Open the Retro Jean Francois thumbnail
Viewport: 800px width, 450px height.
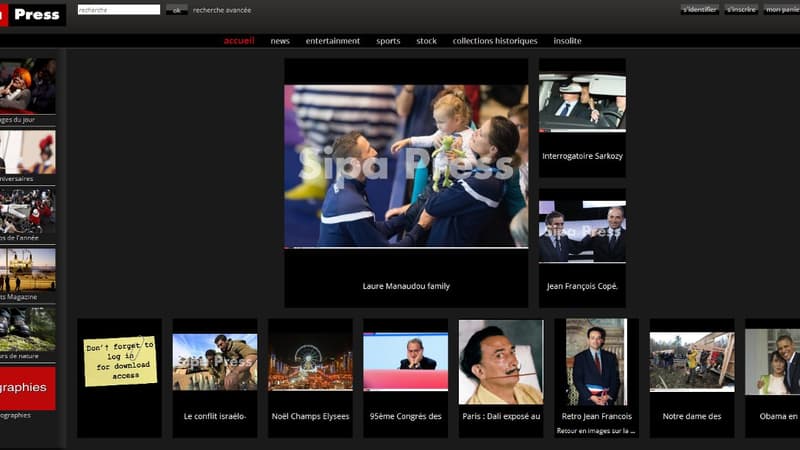596,362
